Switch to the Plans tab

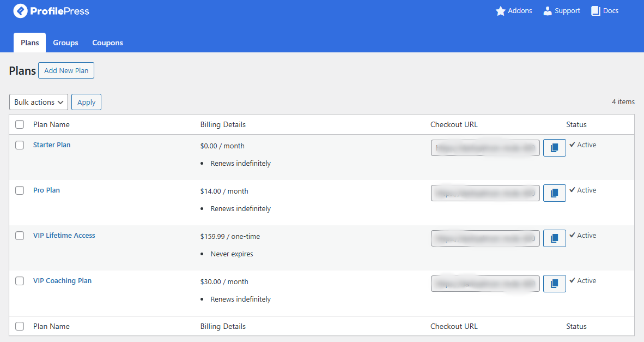pos(29,43)
